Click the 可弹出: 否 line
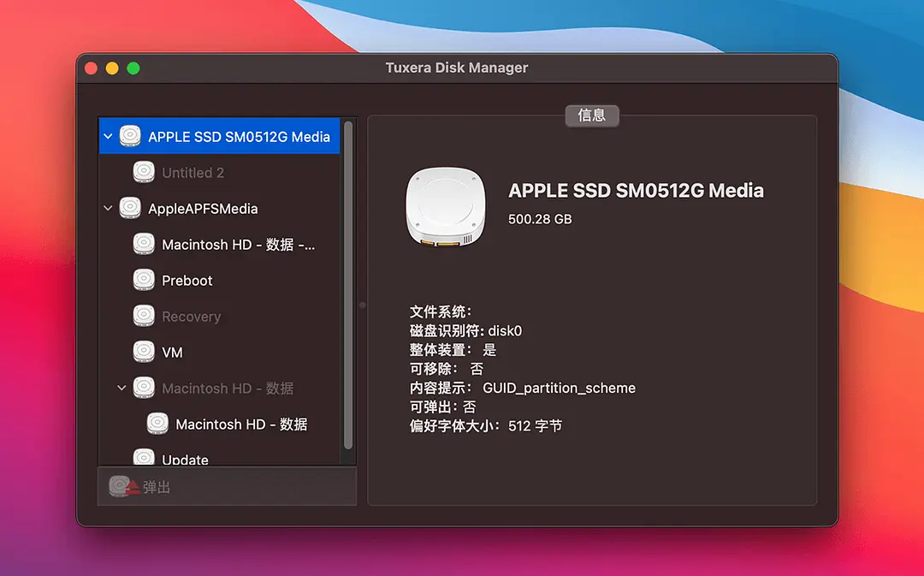Viewport: 924px width, 576px height. click(442, 407)
